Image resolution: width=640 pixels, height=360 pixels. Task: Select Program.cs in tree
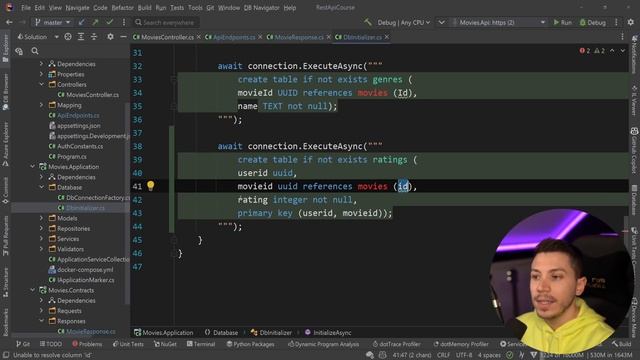click(67, 156)
